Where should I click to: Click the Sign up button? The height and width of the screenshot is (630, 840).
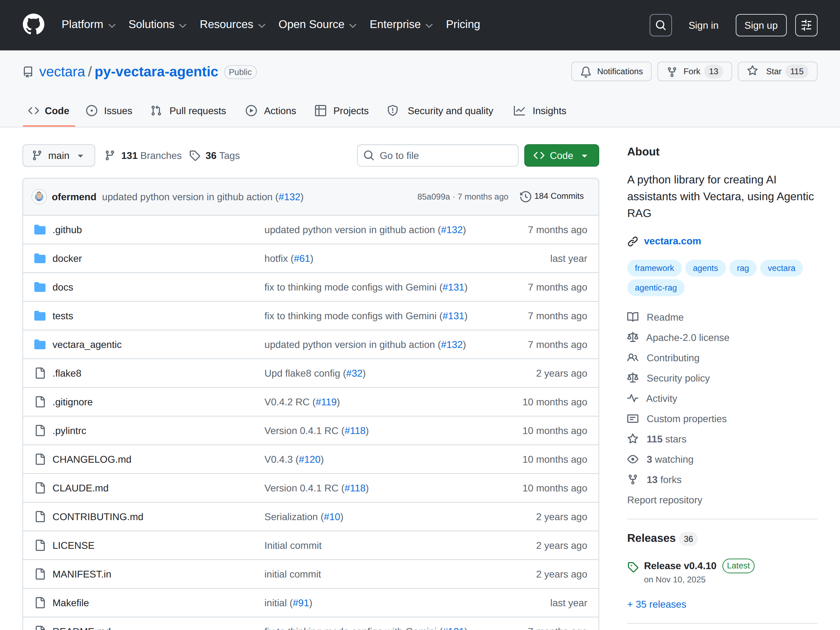point(761,25)
